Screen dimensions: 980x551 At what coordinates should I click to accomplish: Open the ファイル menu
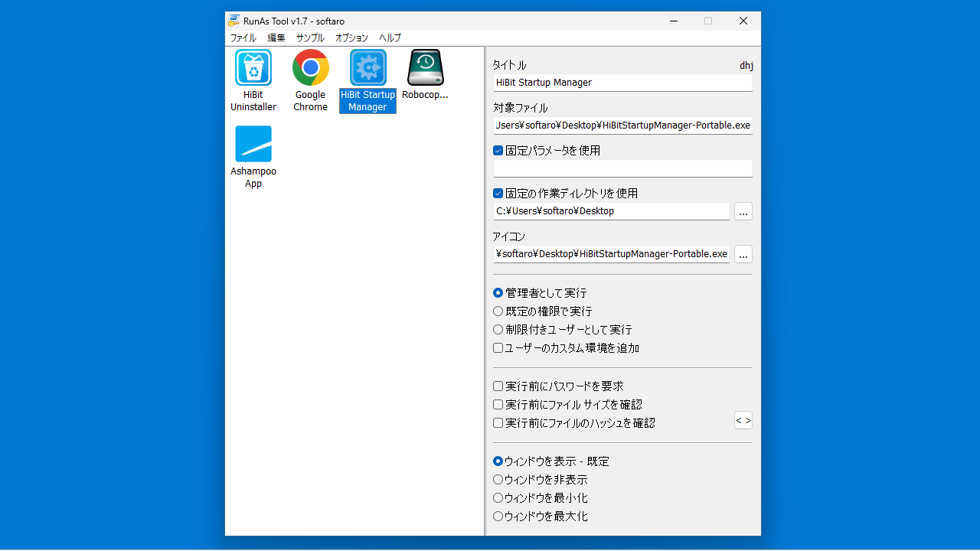[x=243, y=37]
